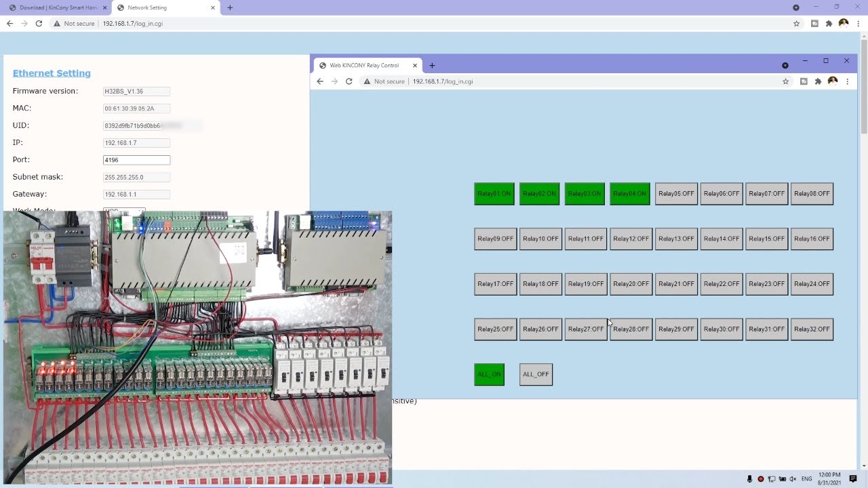Open the tab search arrow in outer browser
Image resolution: width=868 pixels, height=488 pixels.
point(796,7)
